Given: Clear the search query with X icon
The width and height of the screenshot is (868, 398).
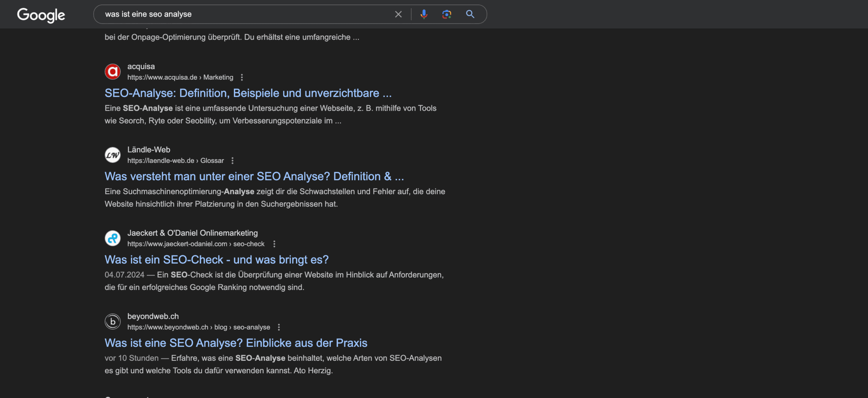Looking at the screenshot, I should coord(398,14).
